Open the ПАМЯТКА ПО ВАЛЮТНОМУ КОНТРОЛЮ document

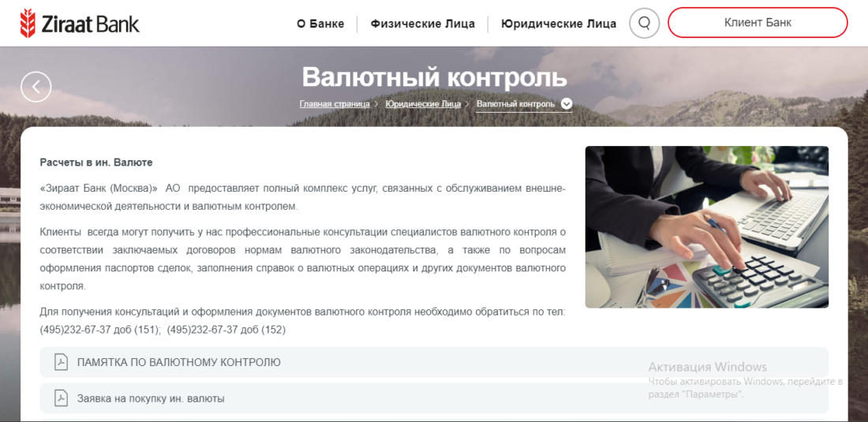[178, 362]
